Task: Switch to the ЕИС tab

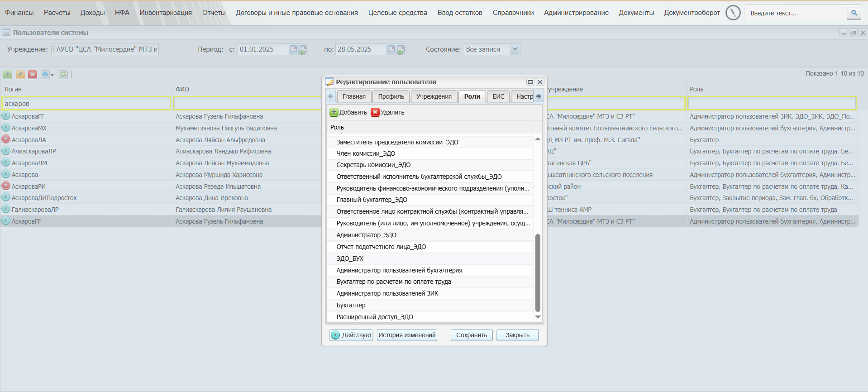Action: 498,96
